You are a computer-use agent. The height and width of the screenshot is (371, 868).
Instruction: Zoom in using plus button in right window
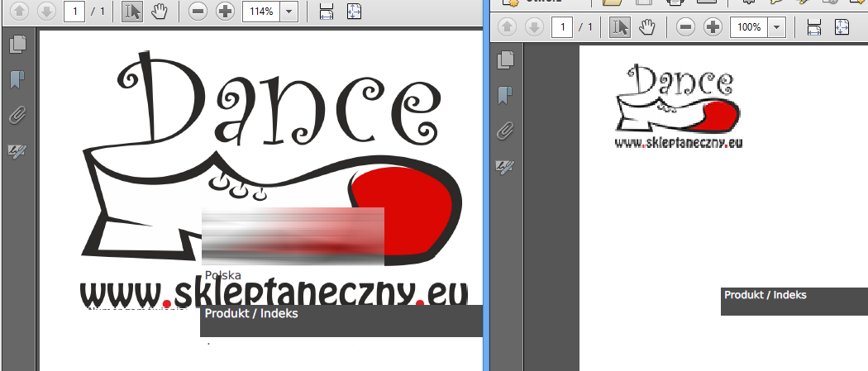[x=713, y=27]
